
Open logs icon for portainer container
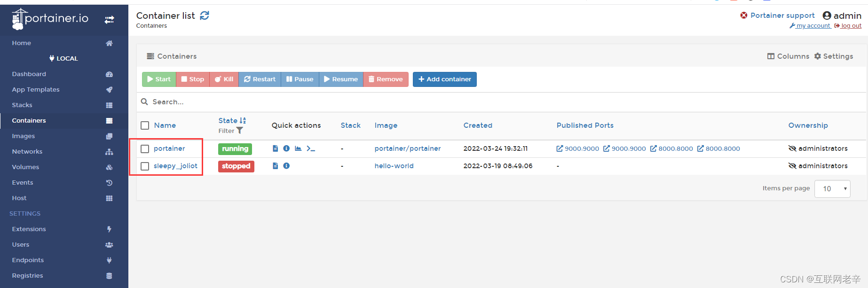(276, 148)
